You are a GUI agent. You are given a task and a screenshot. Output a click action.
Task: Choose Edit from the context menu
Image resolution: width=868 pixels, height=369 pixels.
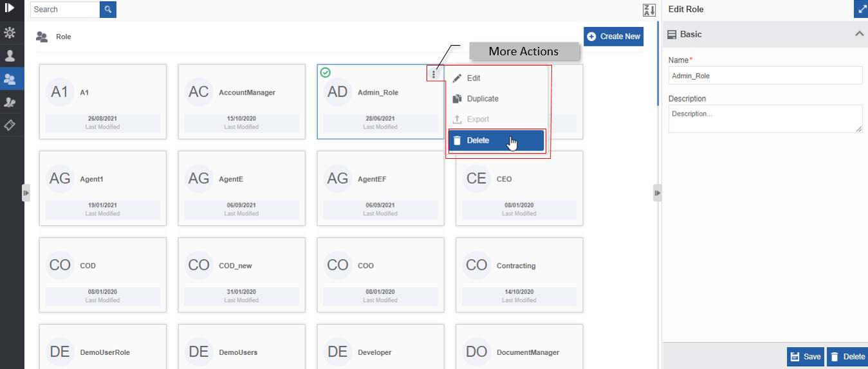(497, 78)
